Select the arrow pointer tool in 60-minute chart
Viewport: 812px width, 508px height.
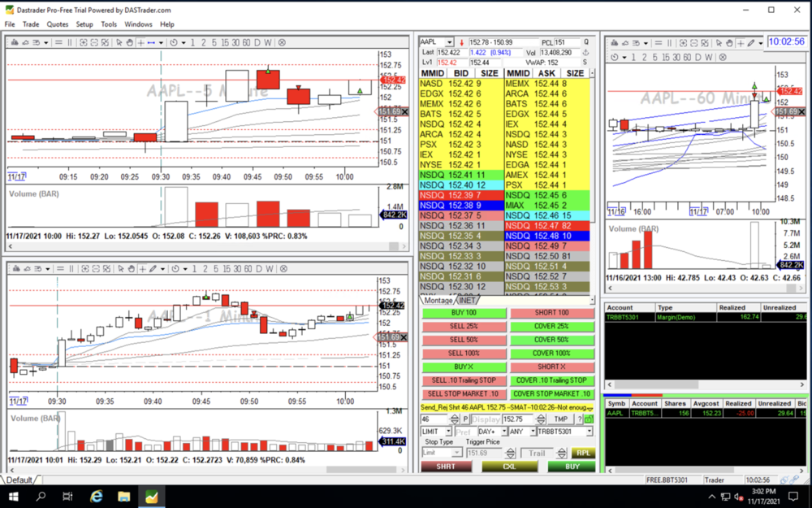pos(717,42)
